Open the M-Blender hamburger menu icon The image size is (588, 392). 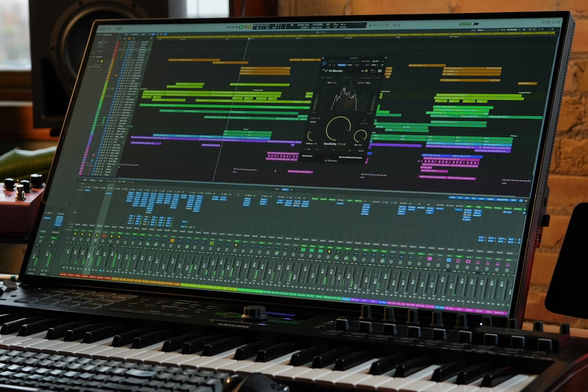click(380, 71)
